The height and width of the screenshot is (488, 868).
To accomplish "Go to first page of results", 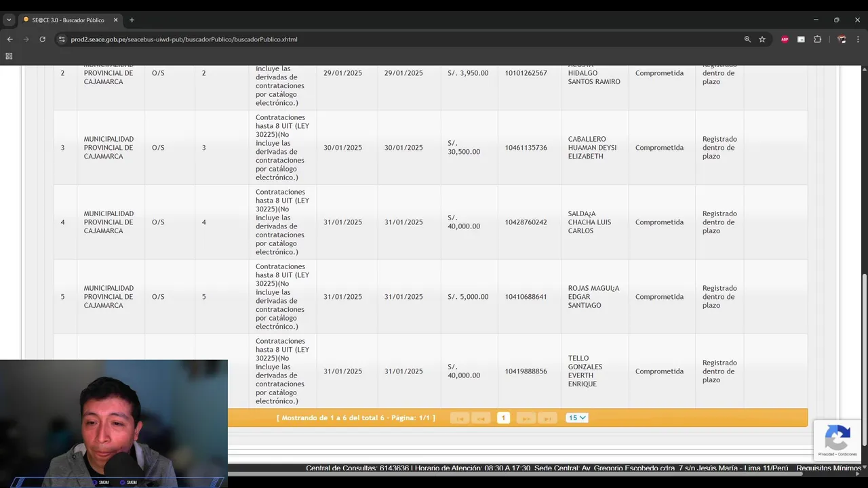I will click(x=459, y=418).
